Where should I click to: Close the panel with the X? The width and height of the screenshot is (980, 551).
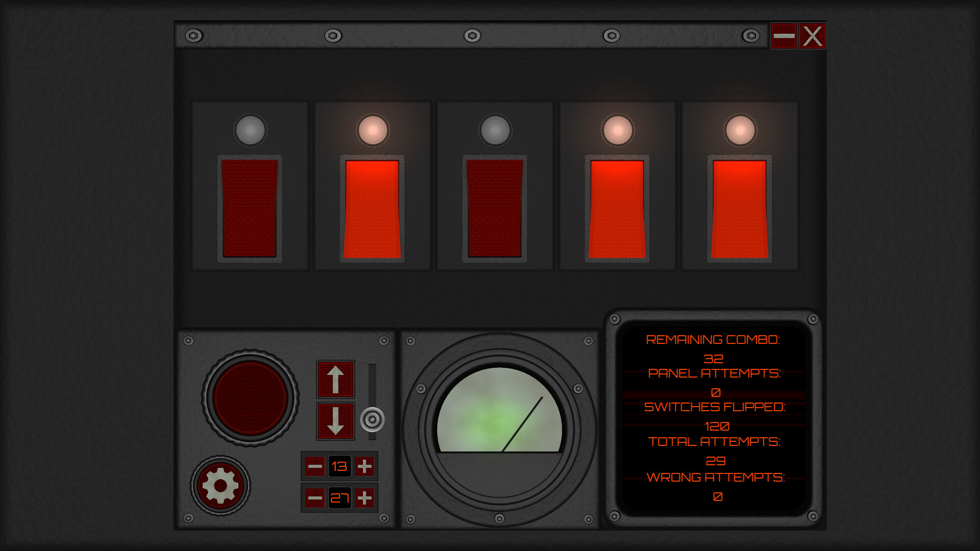click(813, 36)
